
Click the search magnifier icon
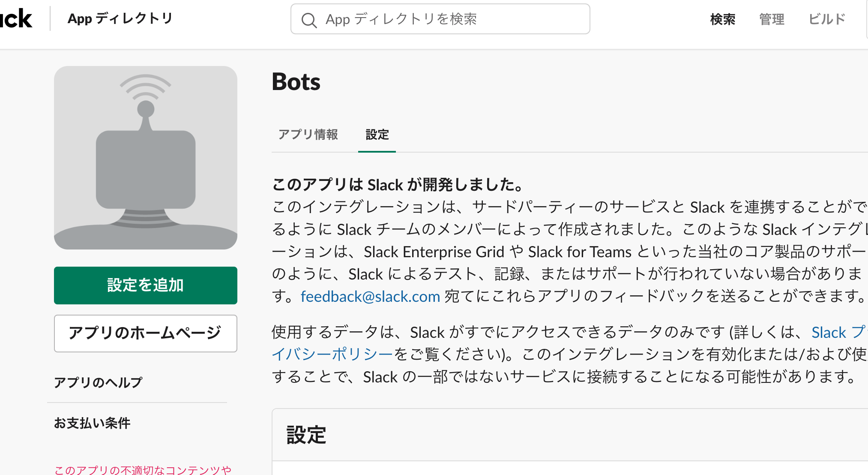[308, 20]
